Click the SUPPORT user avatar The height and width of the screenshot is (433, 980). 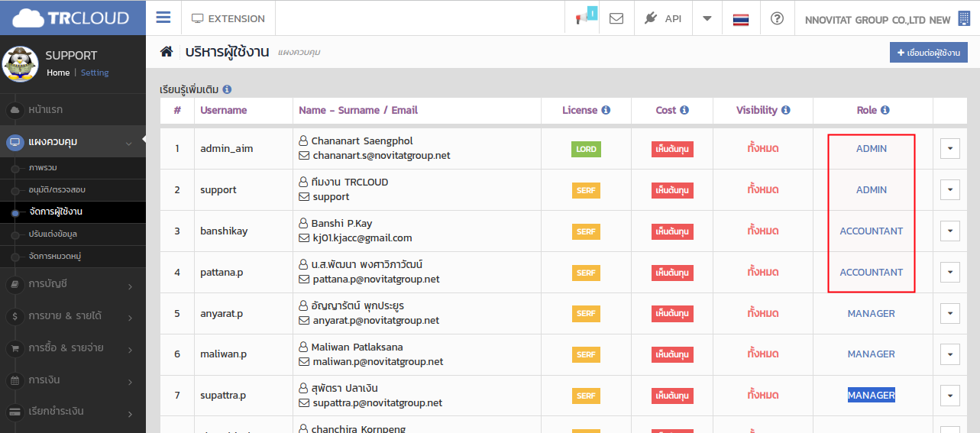point(21,64)
